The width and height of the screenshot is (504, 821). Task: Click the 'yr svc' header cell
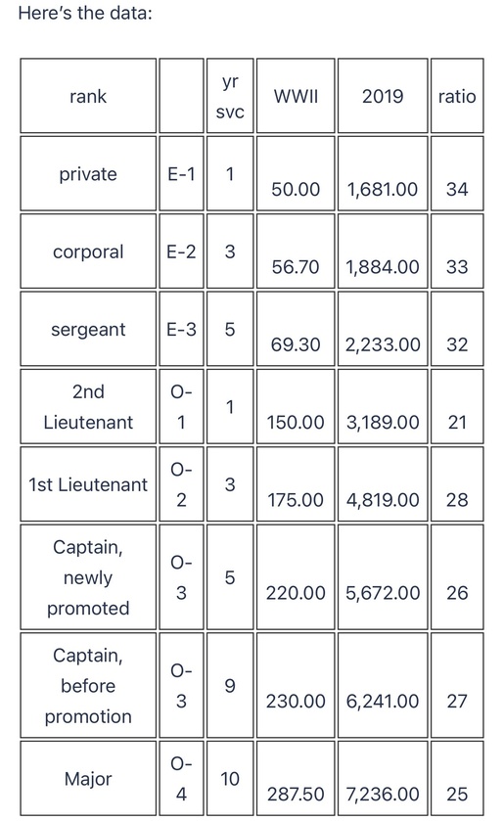[230, 96]
